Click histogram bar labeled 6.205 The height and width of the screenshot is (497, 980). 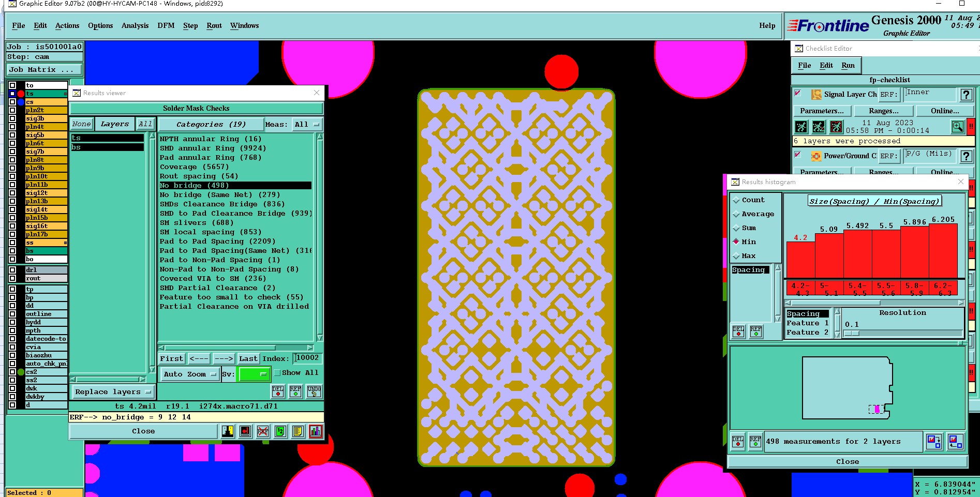(943, 251)
